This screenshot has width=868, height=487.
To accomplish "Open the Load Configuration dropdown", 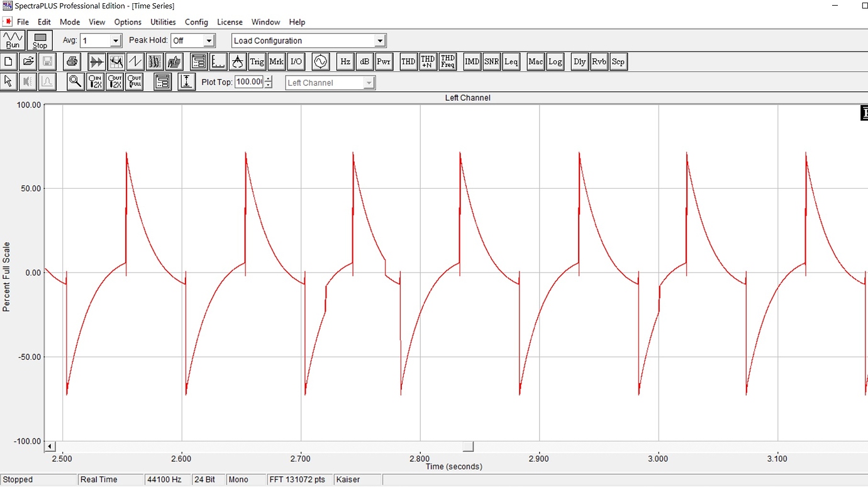I will (380, 41).
